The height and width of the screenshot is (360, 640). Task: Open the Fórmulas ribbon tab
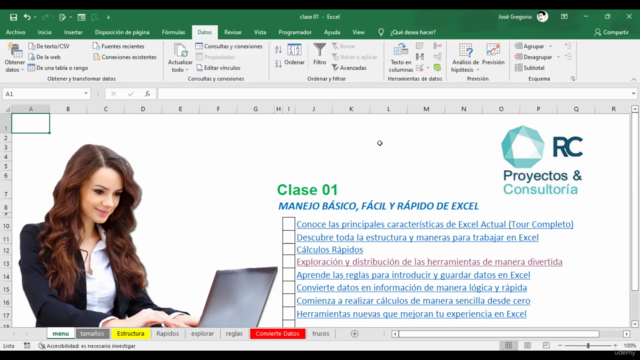pyautogui.click(x=173, y=32)
